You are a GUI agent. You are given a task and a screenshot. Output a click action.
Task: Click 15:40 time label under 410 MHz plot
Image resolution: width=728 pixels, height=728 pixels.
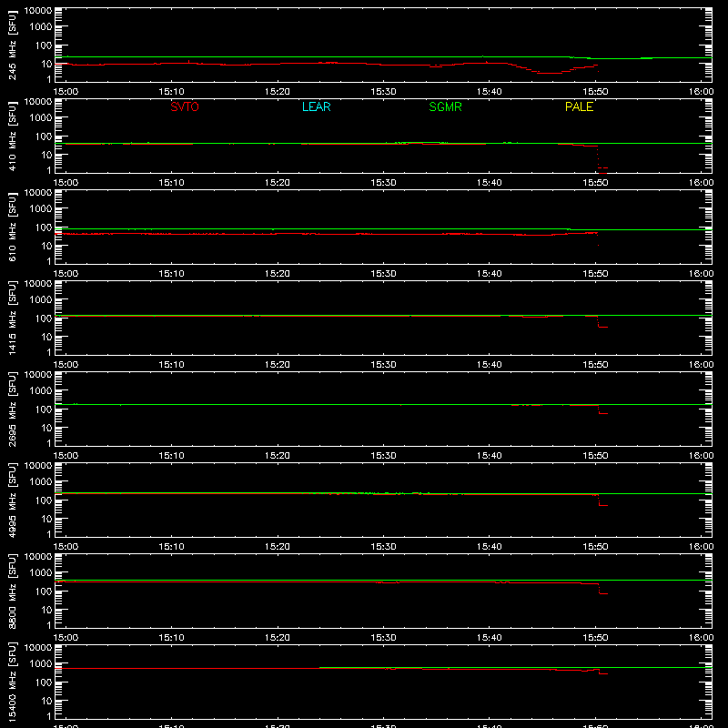pos(490,183)
